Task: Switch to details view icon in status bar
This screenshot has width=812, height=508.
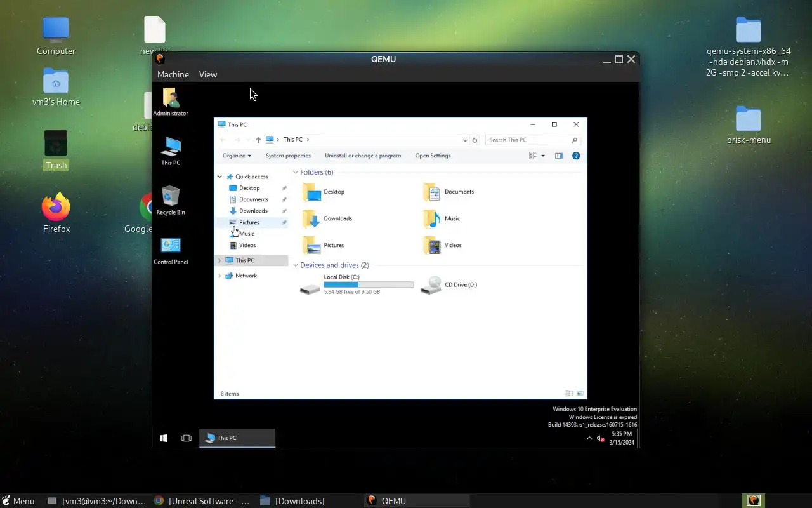Action: coord(569,394)
